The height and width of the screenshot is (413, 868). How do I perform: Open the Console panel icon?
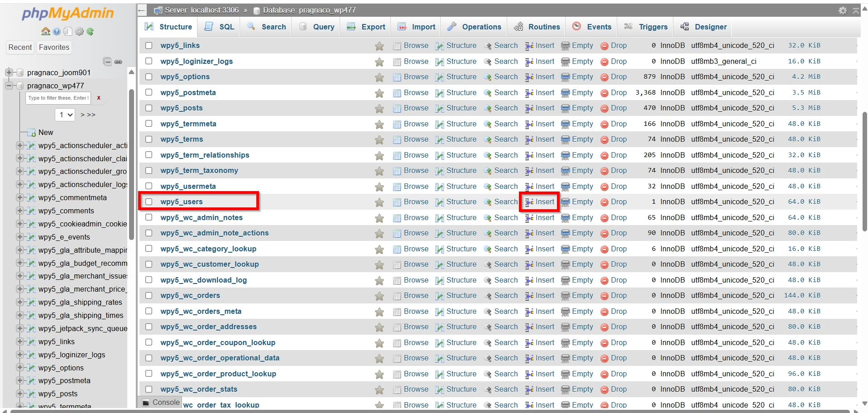pyautogui.click(x=146, y=402)
